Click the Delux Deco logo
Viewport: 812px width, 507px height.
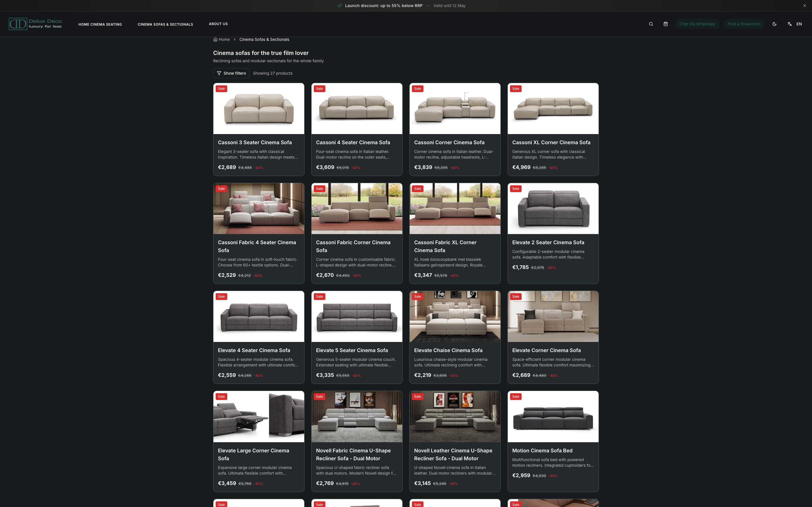tap(35, 24)
